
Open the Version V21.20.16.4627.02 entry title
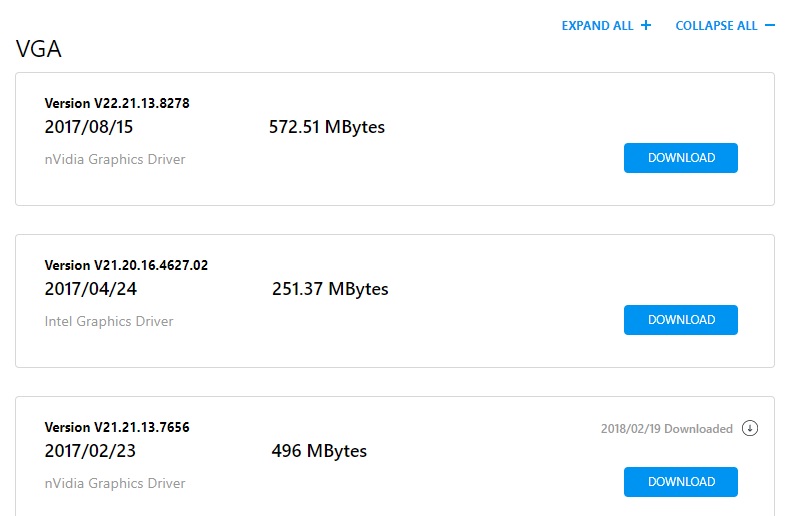point(126,265)
